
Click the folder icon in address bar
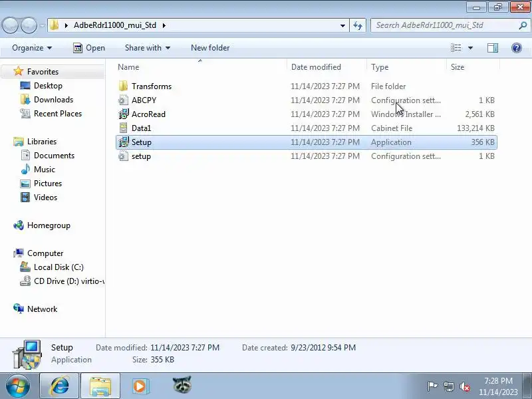pos(55,25)
